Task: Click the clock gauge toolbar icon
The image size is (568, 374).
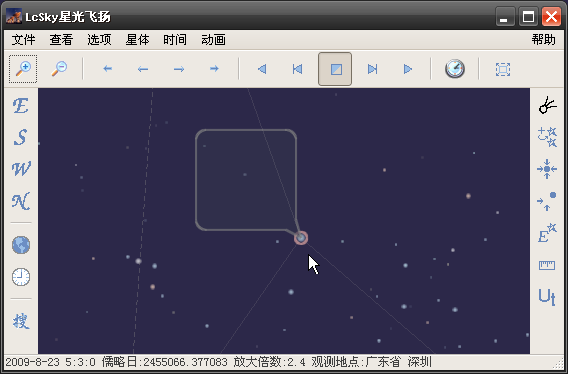Action: 455,68
